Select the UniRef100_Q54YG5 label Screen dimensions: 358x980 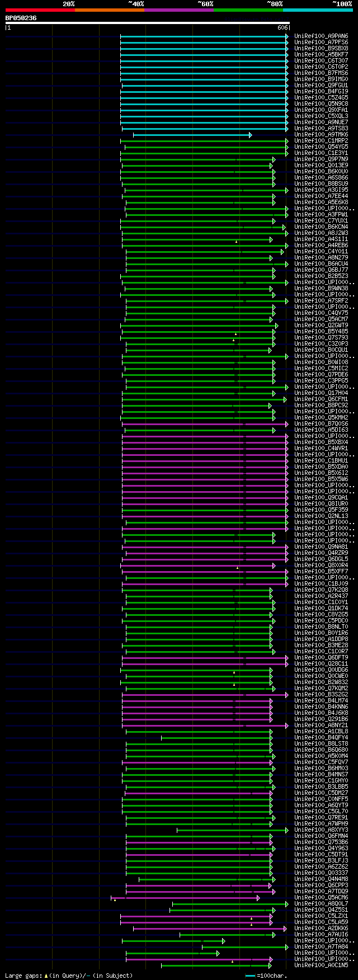(321, 147)
